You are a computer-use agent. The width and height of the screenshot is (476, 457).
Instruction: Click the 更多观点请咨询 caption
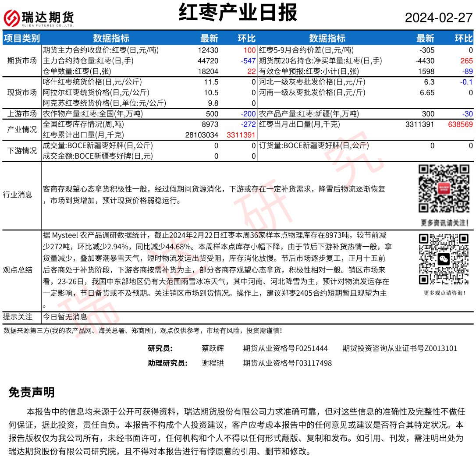[x=444, y=293]
